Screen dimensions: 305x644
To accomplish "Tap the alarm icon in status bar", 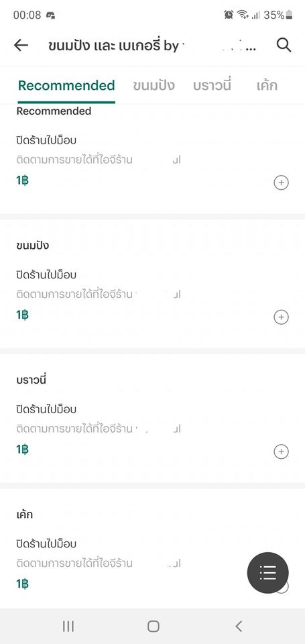I will [x=229, y=15].
